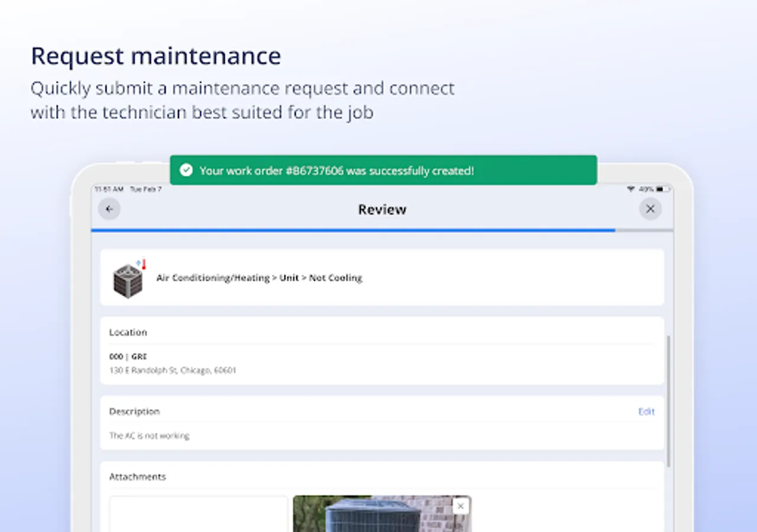Close the Review screen with X

click(x=650, y=209)
